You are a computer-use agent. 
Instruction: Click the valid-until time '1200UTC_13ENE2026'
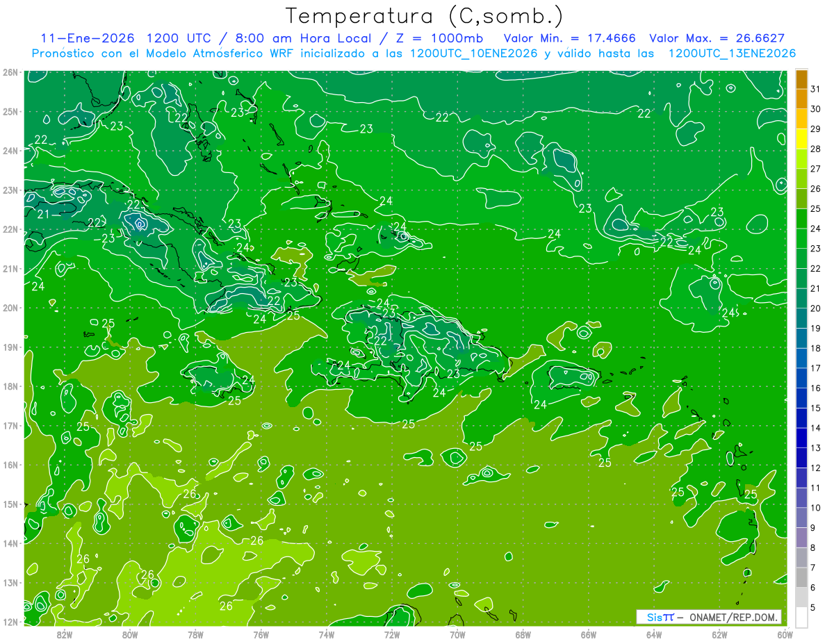coord(732,53)
